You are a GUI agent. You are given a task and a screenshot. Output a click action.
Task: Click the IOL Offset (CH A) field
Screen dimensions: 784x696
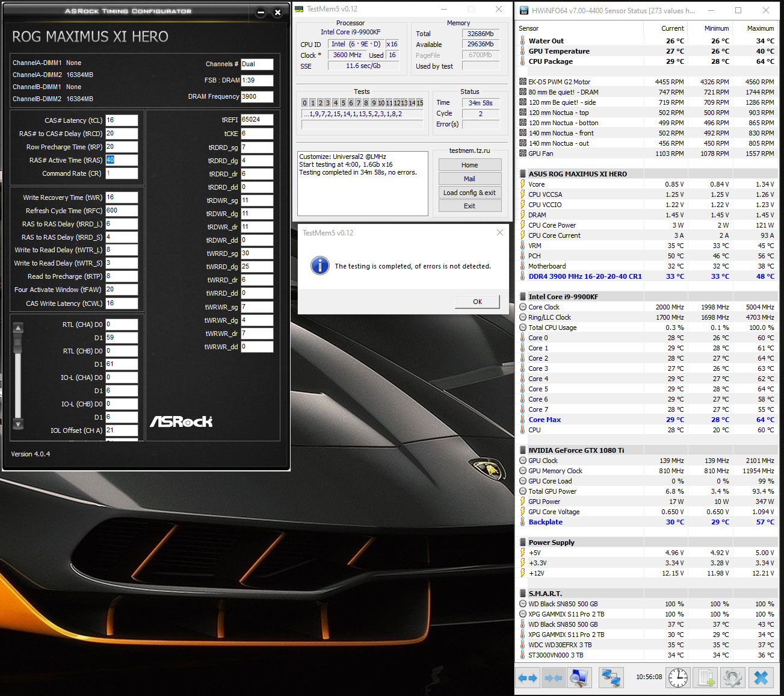click(x=122, y=430)
